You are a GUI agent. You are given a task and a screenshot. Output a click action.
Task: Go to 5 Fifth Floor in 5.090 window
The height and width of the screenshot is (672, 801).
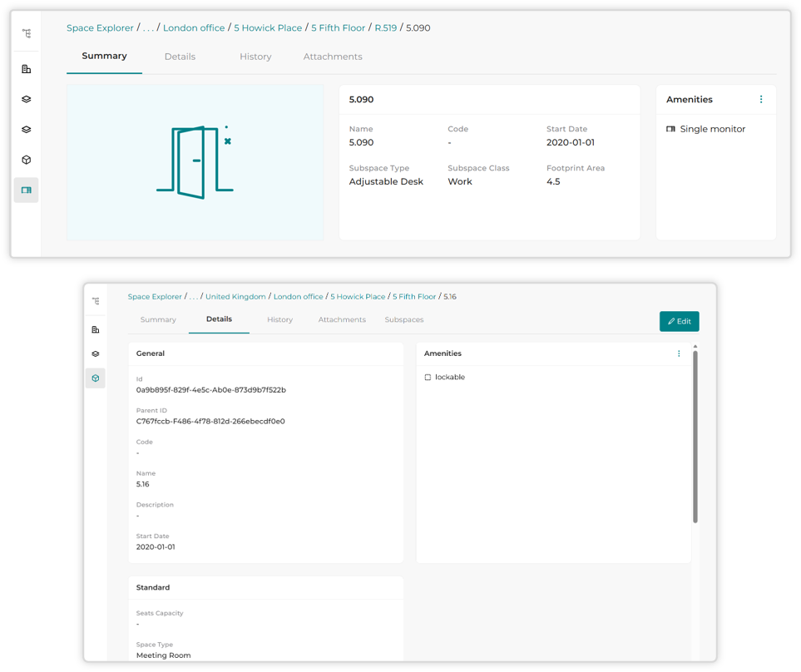[x=339, y=28]
